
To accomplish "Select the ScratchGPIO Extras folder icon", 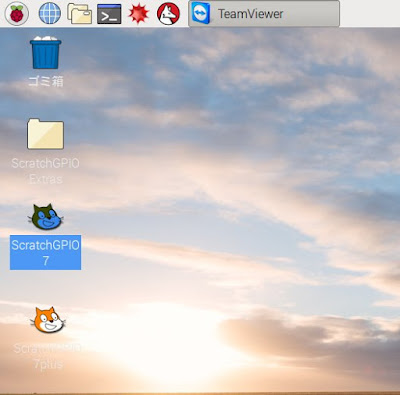I will pos(45,134).
